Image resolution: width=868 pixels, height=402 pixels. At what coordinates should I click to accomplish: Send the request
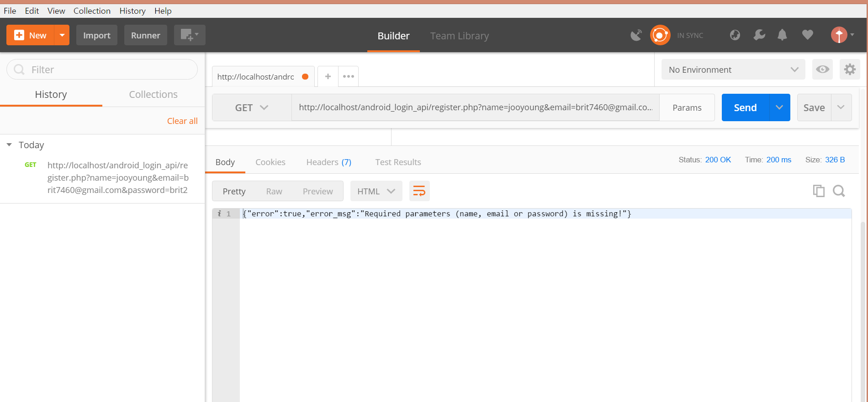tap(745, 107)
